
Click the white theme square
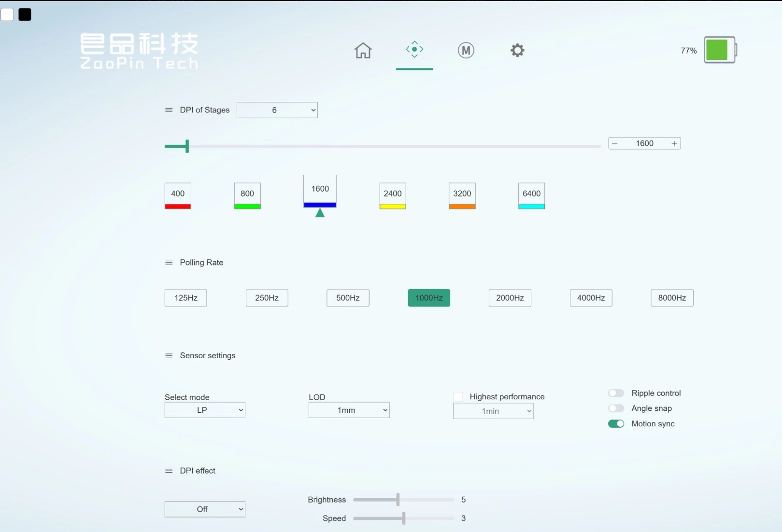(7, 14)
